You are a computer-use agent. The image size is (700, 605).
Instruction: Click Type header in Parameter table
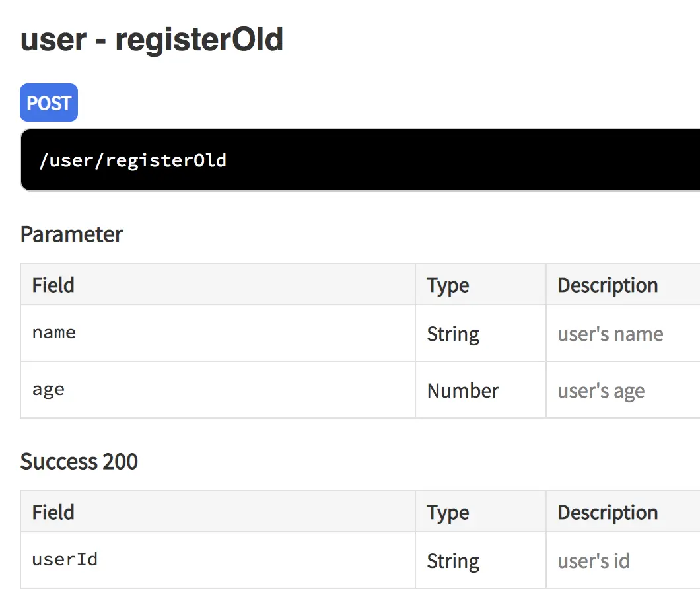(448, 285)
